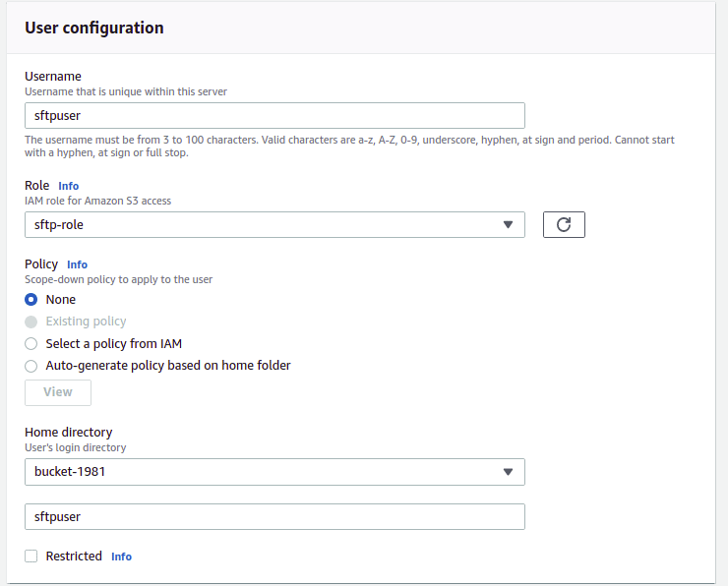The image size is (728, 586).
Task: Click the 'Username that is unique within this server' text
Action: click(x=126, y=91)
